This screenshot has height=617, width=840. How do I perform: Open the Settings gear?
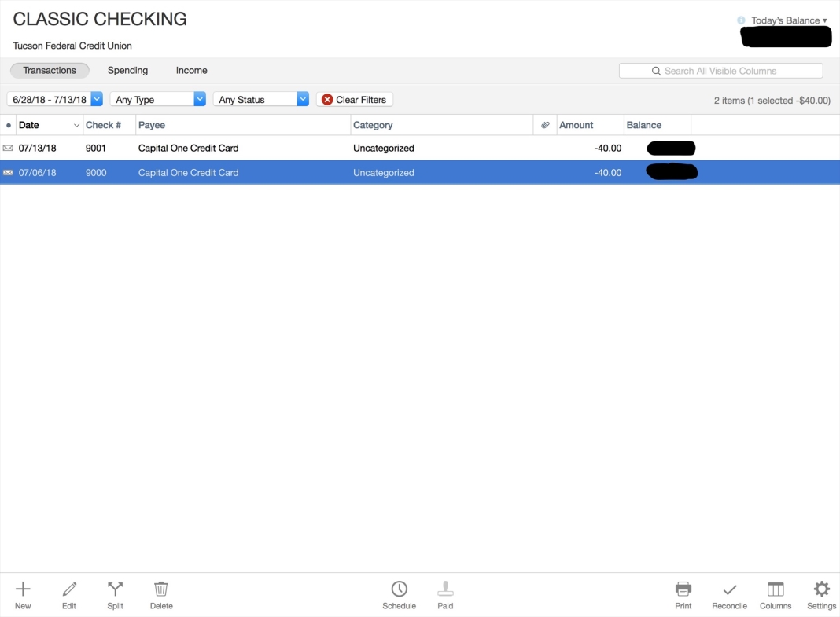pos(821,589)
